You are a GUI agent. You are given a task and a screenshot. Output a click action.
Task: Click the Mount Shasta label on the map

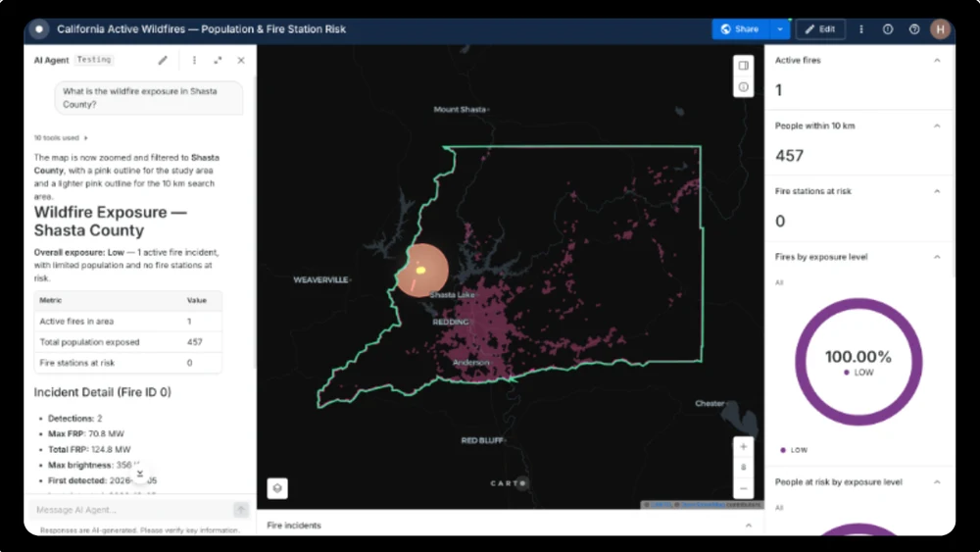(460, 110)
